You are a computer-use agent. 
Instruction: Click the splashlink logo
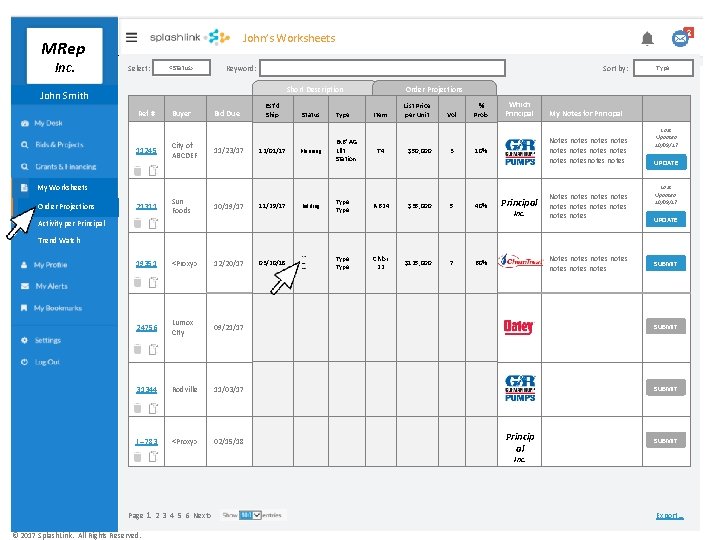pos(189,37)
